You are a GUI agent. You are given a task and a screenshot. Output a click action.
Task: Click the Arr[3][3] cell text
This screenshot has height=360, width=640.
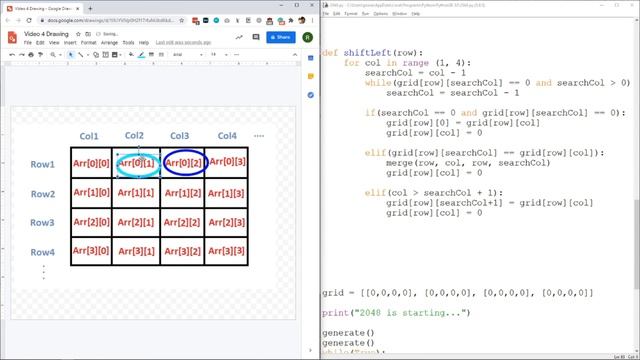pos(226,251)
